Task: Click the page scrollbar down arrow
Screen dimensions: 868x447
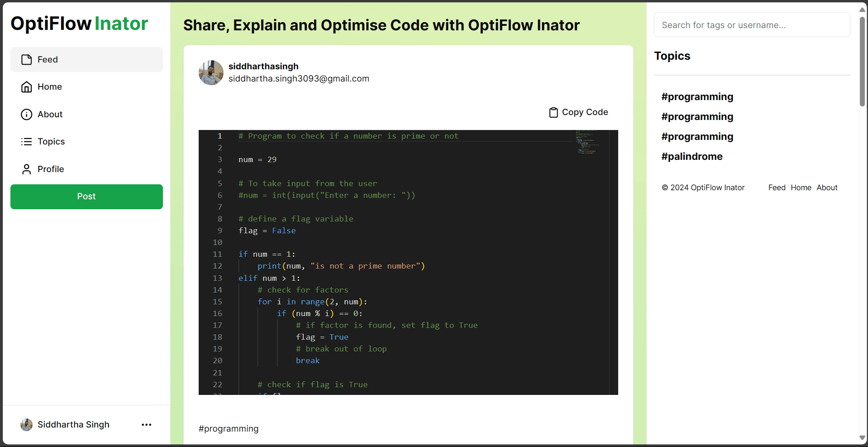Action: click(862, 437)
